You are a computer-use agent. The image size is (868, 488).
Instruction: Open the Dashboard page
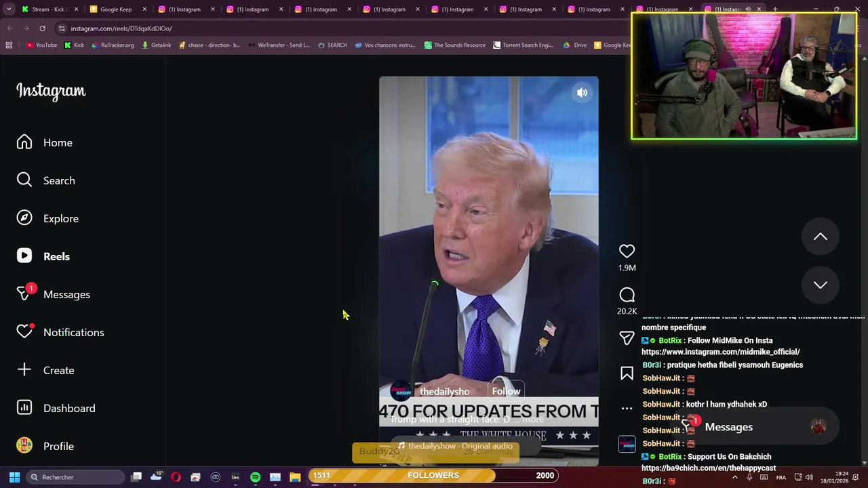(x=56, y=408)
